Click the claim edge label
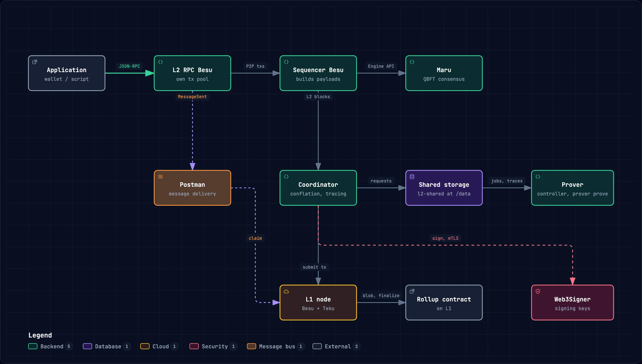This screenshot has height=364, width=642. 255,238
